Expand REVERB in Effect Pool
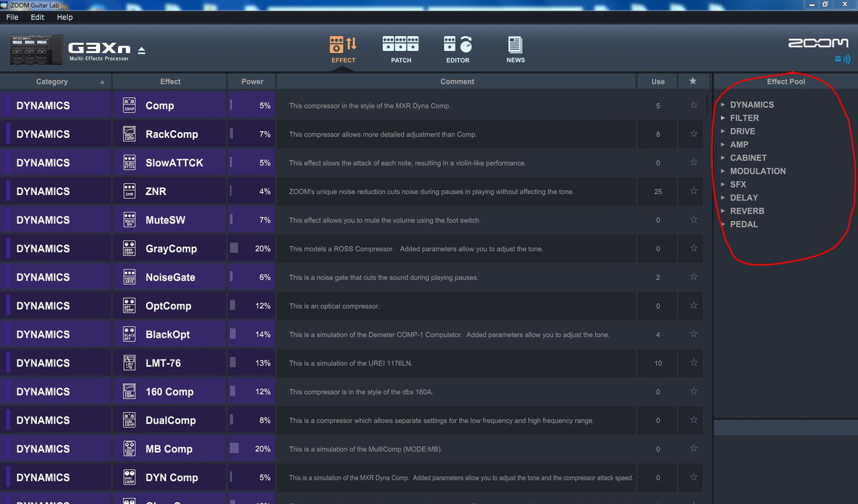Viewport: 858px width, 504px height. [x=723, y=211]
